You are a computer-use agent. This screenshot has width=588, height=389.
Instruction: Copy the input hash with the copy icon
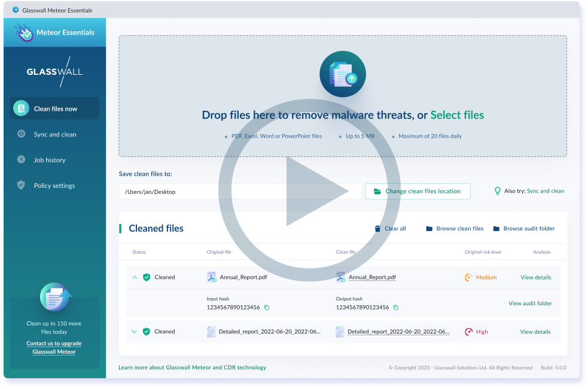(x=267, y=308)
